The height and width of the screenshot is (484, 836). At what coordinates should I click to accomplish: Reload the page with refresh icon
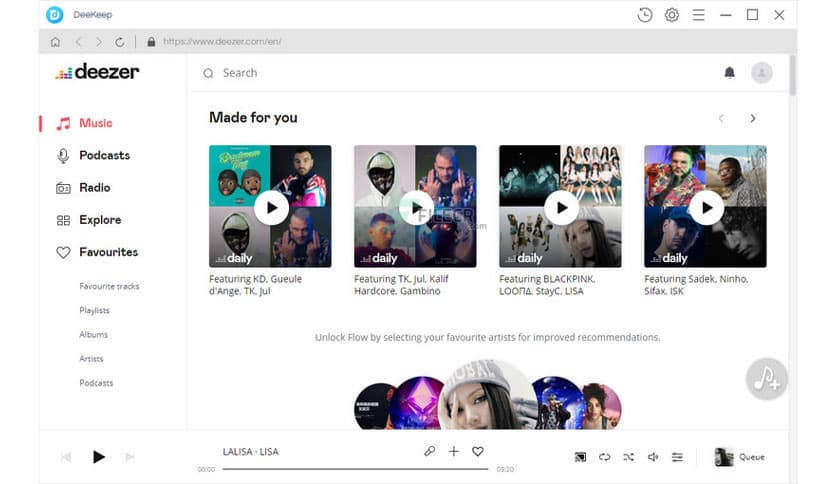tap(120, 42)
